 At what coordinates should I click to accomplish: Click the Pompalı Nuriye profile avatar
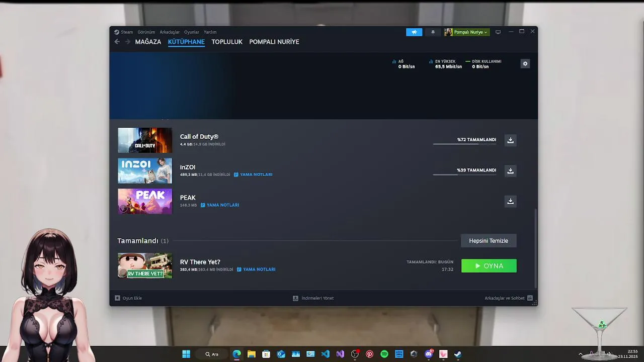pyautogui.click(x=448, y=32)
